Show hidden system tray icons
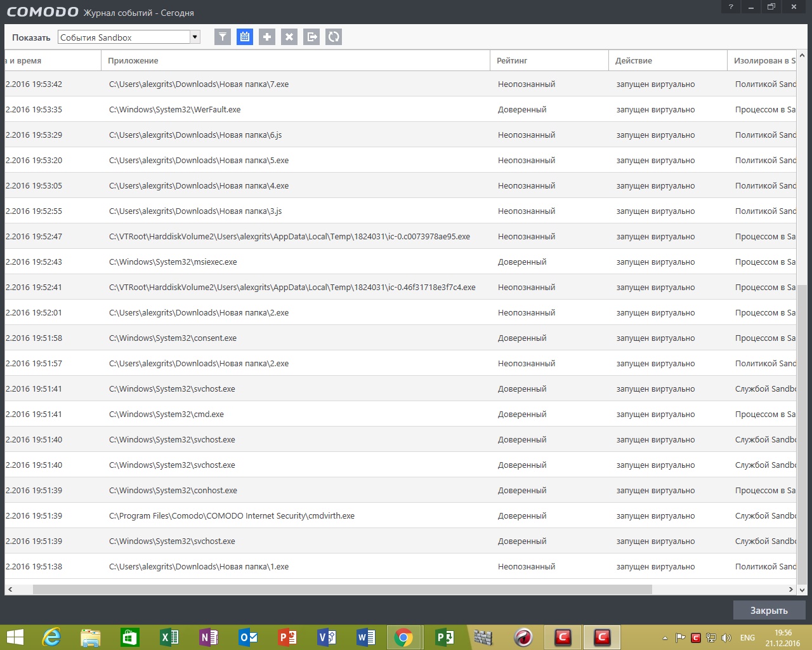Viewport: 812px width, 650px height. coord(665,638)
